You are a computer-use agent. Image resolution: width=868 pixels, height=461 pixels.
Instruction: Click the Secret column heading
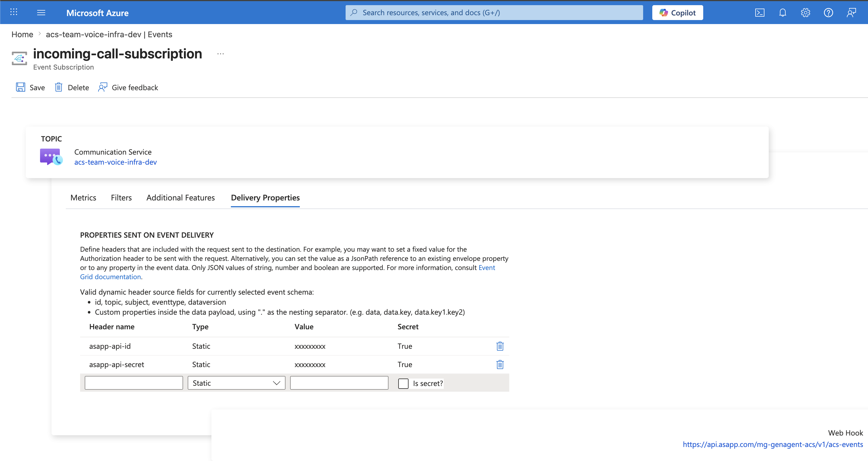coord(408,327)
